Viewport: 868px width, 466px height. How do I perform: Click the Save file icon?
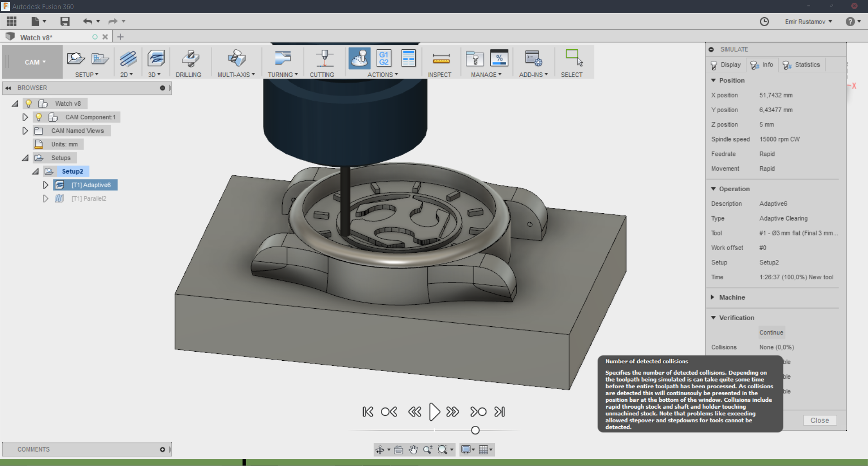65,21
